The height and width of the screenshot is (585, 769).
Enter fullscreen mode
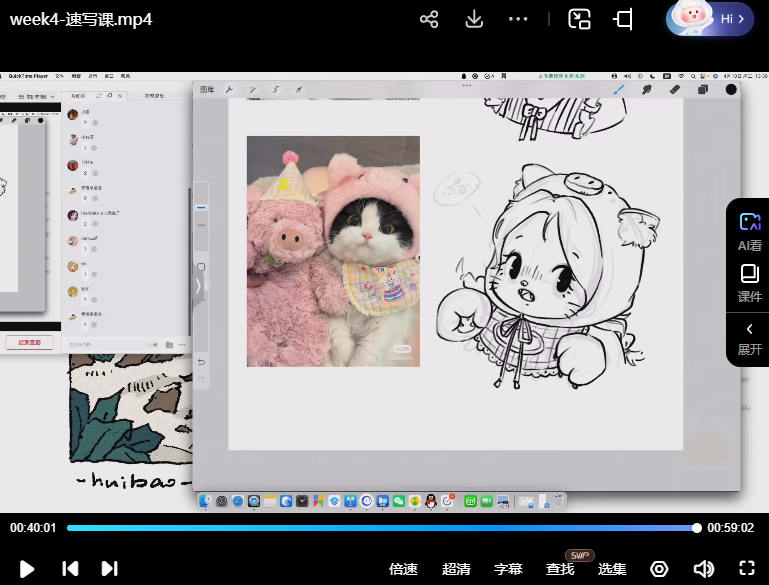[x=746, y=568]
